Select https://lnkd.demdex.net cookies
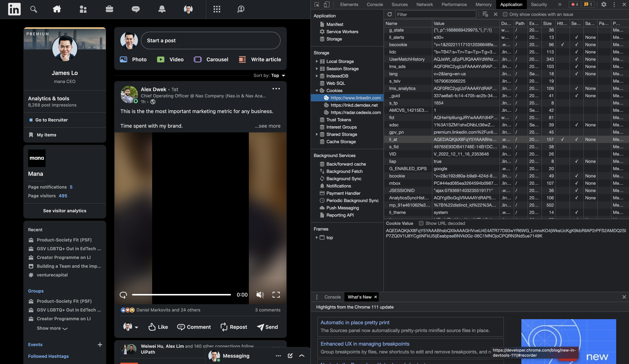Viewport: 629px width, 364px height. click(354, 105)
